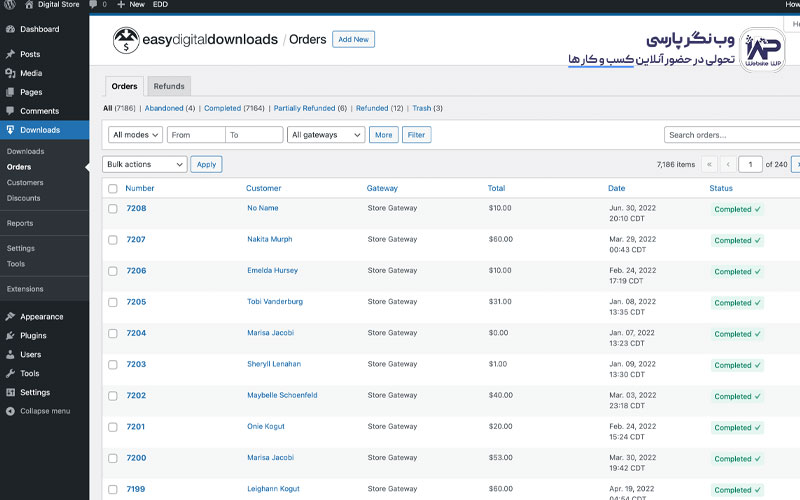Screen dimensions: 800x500
Task: Click the To date field
Action: [254, 135]
